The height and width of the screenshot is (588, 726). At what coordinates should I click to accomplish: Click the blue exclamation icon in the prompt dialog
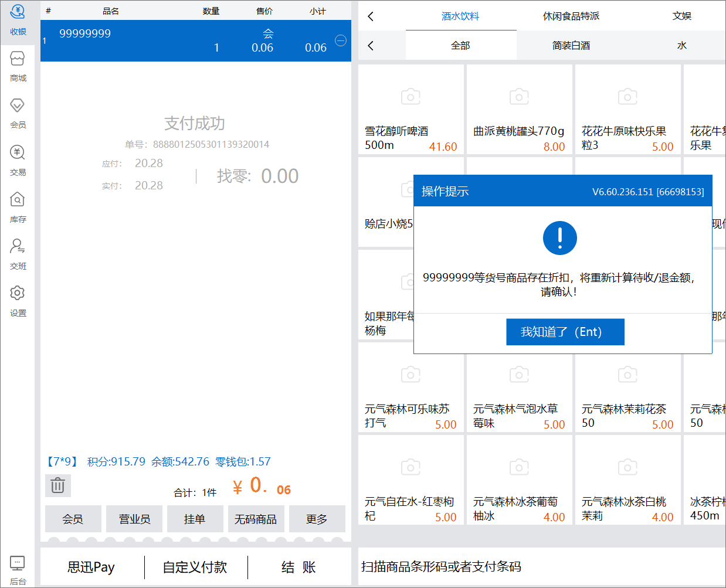[x=560, y=238]
